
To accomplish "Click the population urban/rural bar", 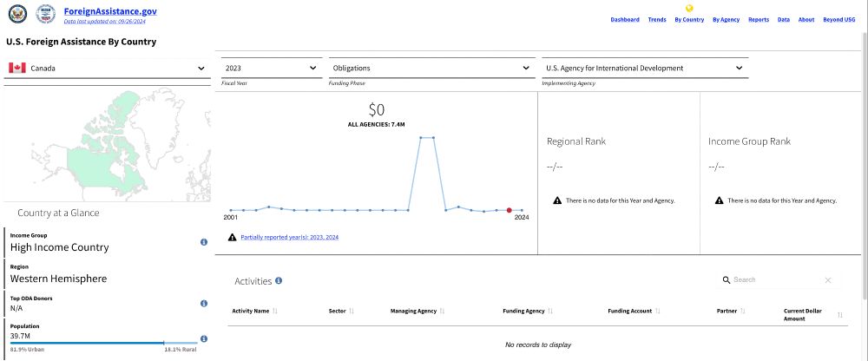I will pos(103,344).
